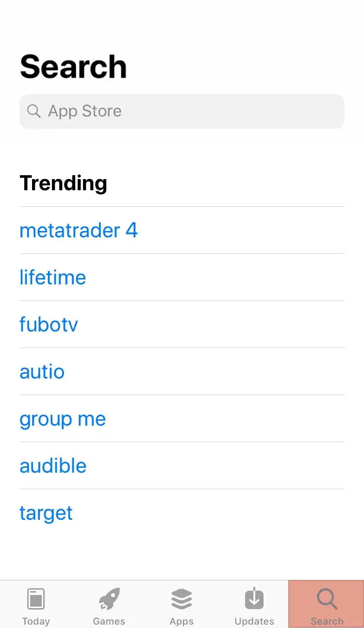The image size is (364, 628).
Task: Tap the "autio" trending term
Action: (x=42, y=371)
